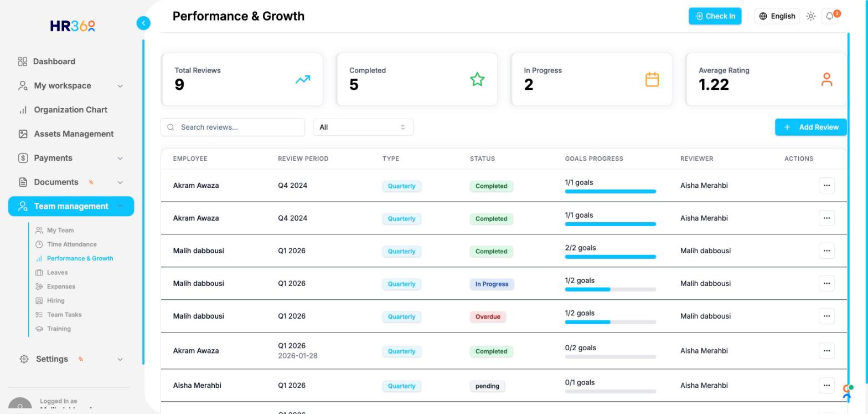
Task: Click the search magnifier icon
Action: (x=170, y=127)
